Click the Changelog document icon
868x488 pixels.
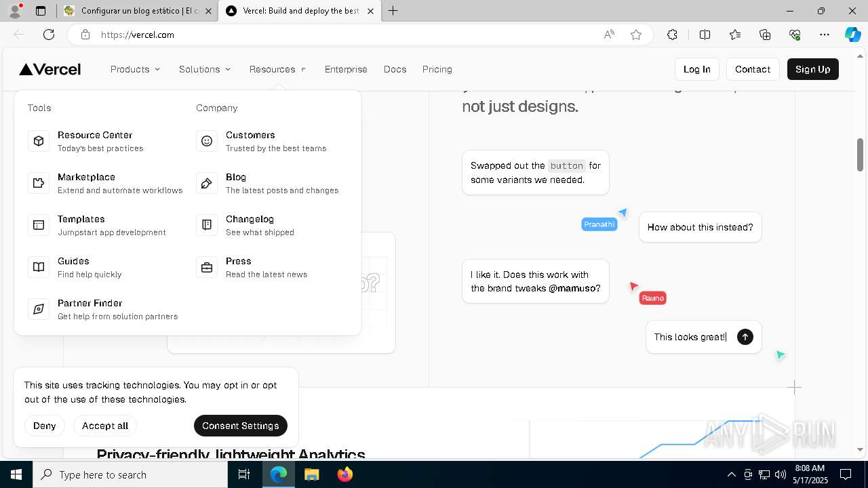pos(207,225)
